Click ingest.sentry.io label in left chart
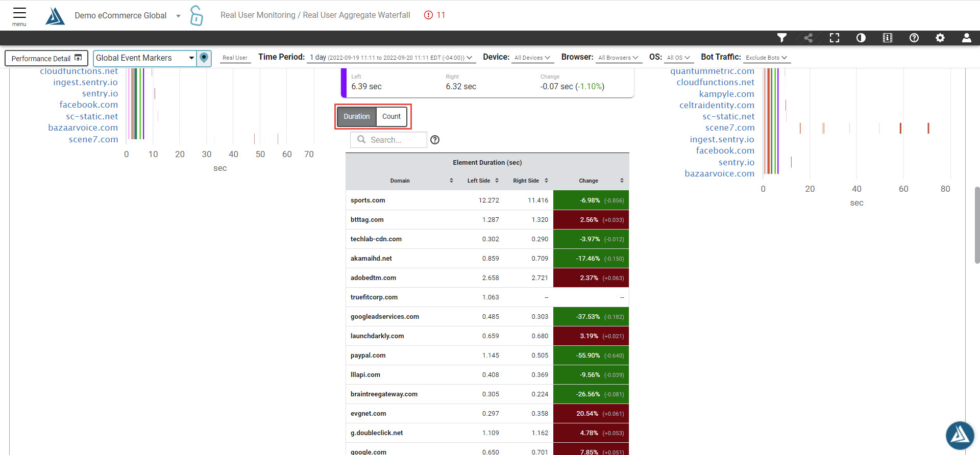980x455 pixels. pyautogui.click(x=85, y=82)
